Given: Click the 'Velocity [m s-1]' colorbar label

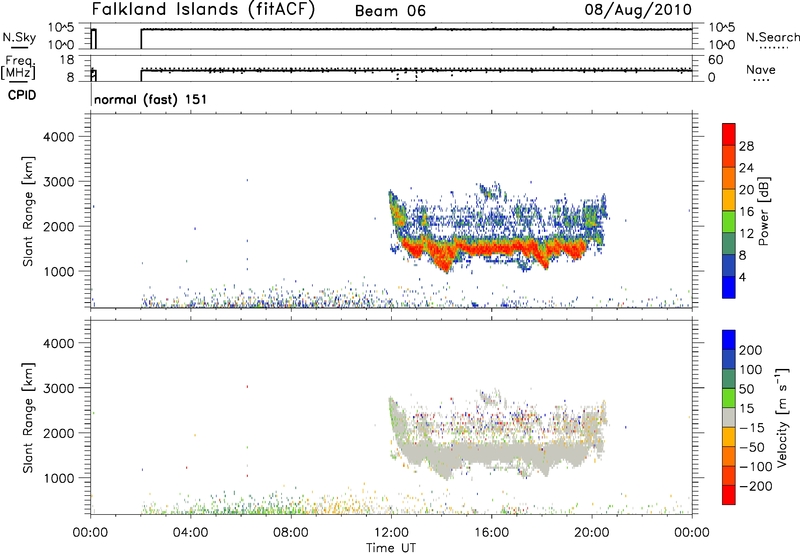Looking at the screenshot, I should (782, 417).
